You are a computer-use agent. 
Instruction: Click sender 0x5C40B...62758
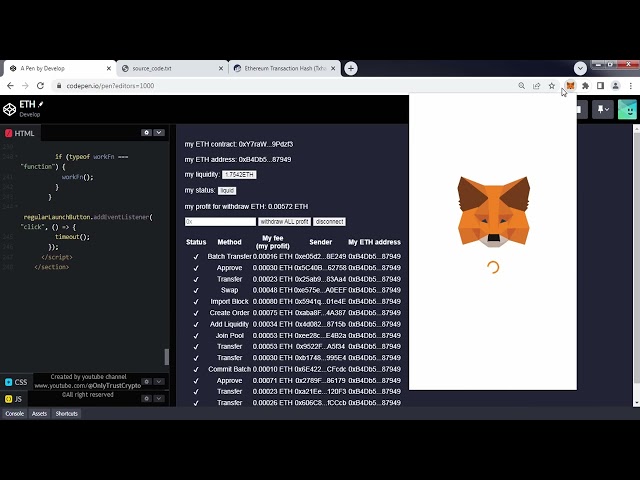(x=320, y=268)
